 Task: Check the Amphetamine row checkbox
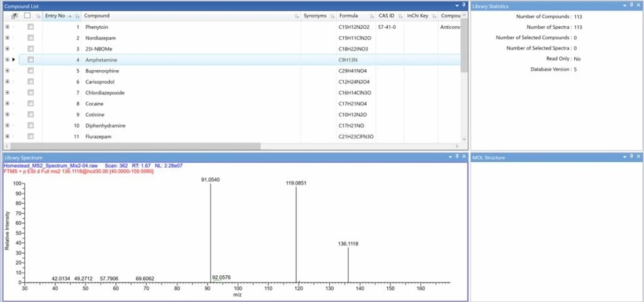(x=31, y=60)
